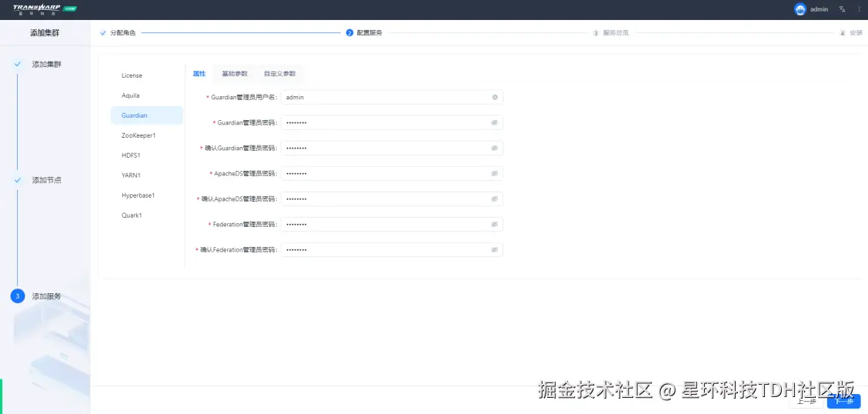Viewport: 868px width, 414px height.
Task: Show the 确认Federation管理员密码 password
Action: [x=494, y=250]
